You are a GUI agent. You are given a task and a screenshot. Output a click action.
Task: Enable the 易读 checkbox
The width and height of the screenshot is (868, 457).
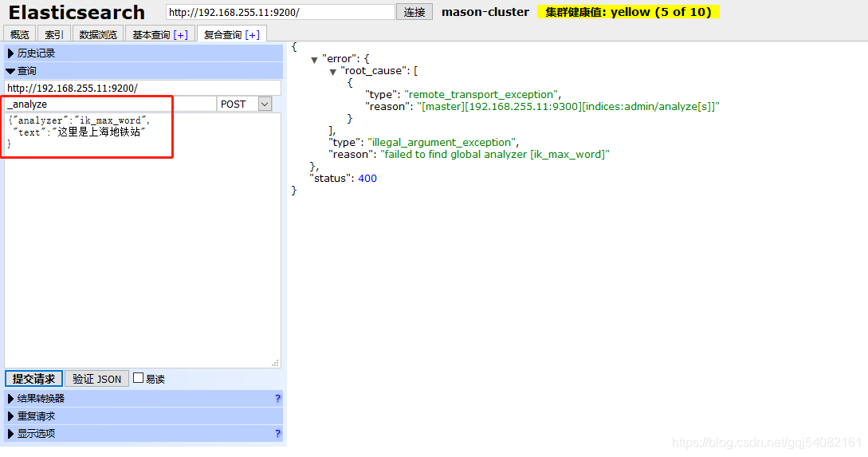click(139, 378)
